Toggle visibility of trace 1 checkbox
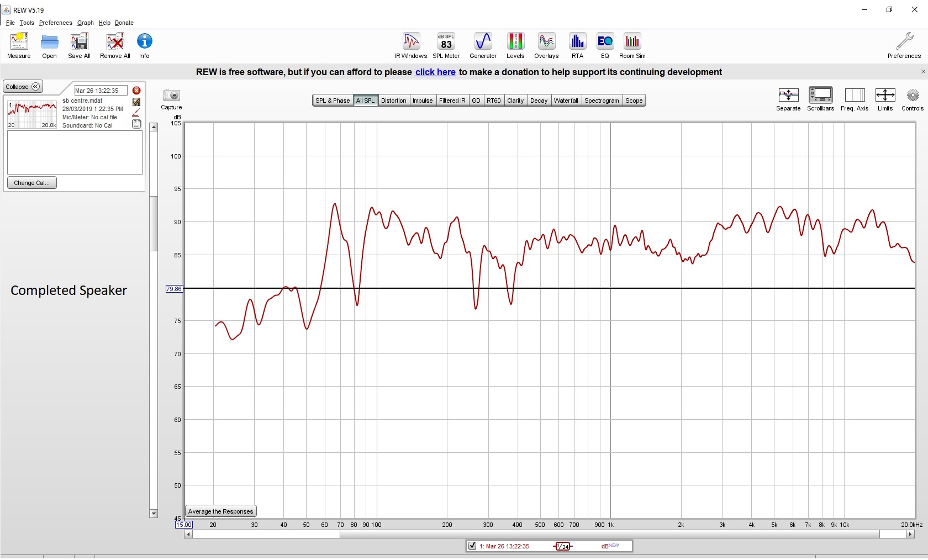Image resolution: width=928 pixels, height=560 pixels. tap(472, 546)
